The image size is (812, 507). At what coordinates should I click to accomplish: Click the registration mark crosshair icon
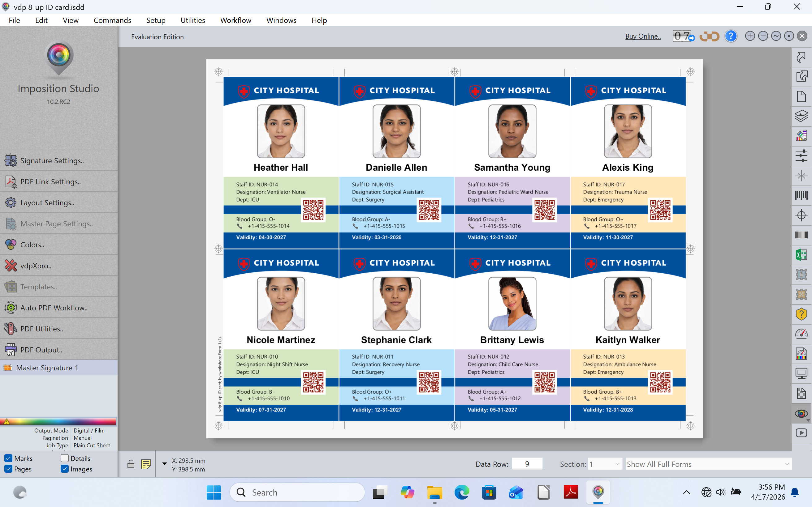click(x=801, y=215)
